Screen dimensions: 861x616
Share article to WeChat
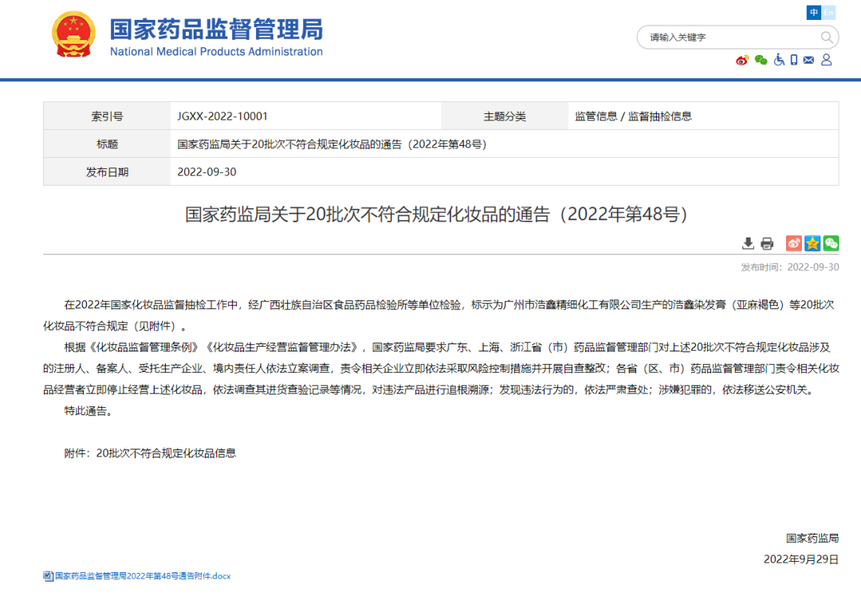click(831, 244)
